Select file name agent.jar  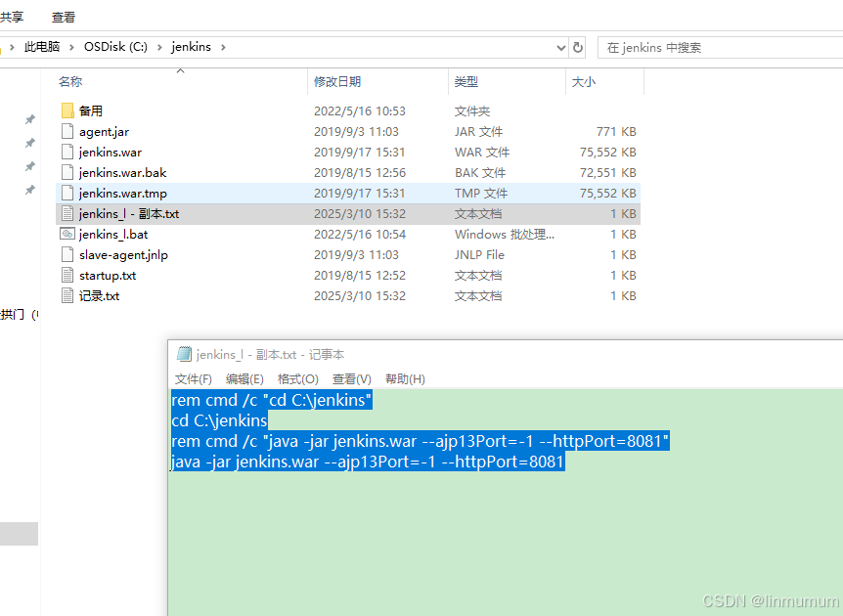pyautogui.click(x=105, y=132)
